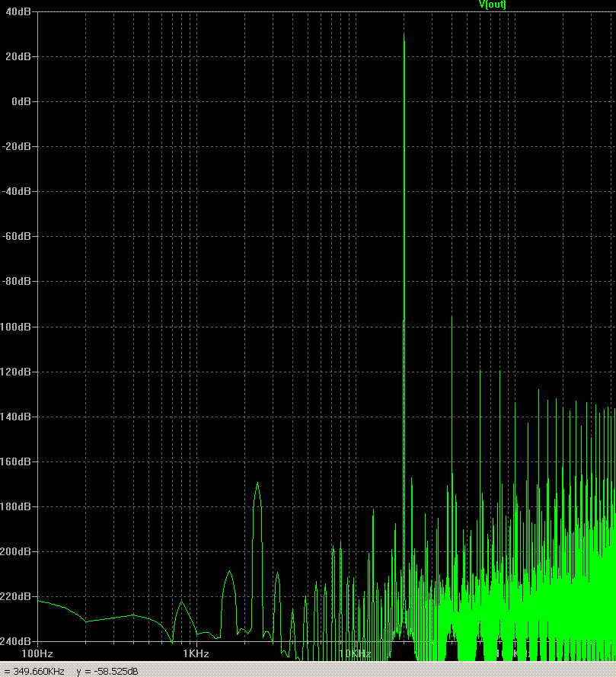Click the 160dB axis label
616x677 pixels.
click(x=15, y=462)
